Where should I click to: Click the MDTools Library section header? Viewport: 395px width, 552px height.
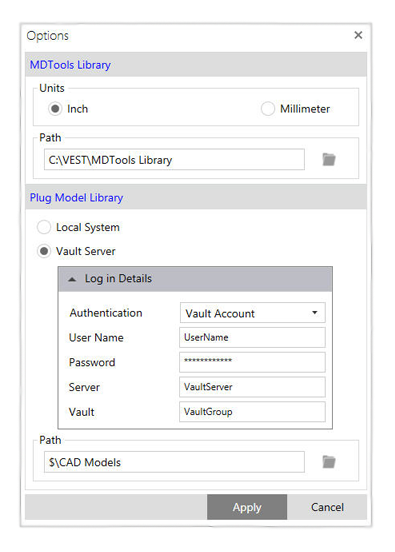point(196,65)
